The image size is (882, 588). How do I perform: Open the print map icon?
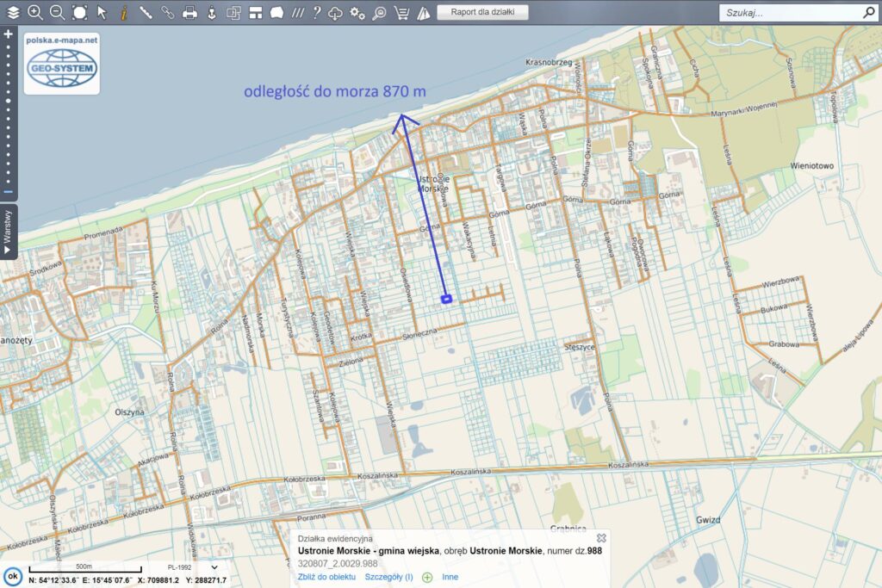[x=189, y=12]
